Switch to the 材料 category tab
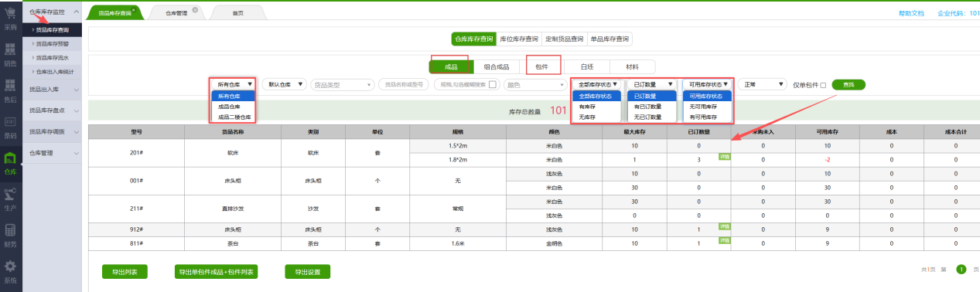Screen dimensions: 980x292 coord(633,66)
